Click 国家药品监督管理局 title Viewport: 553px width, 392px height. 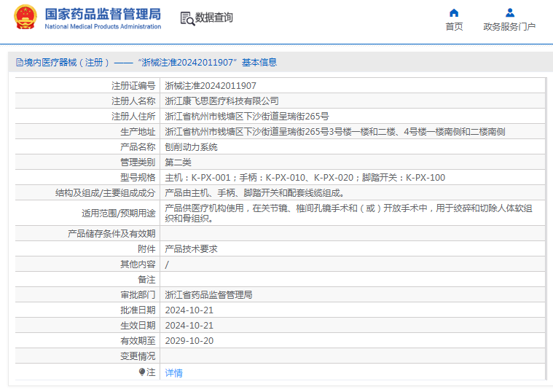tap(103, 14)
